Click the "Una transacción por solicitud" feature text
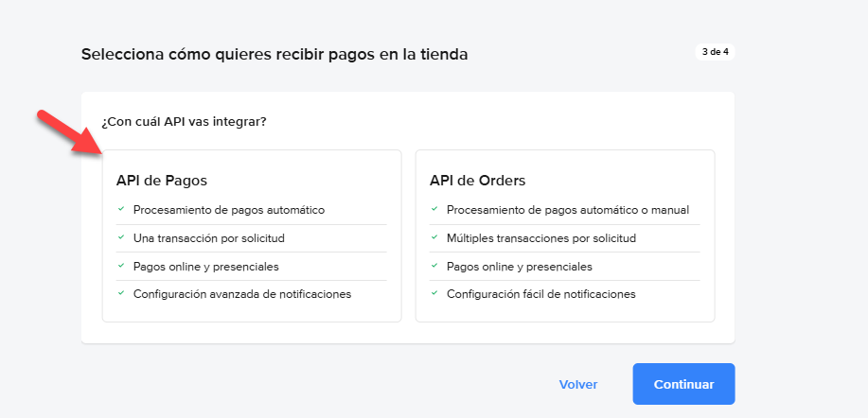The height and width of the screenshot is (418, 868). point(209,238)
